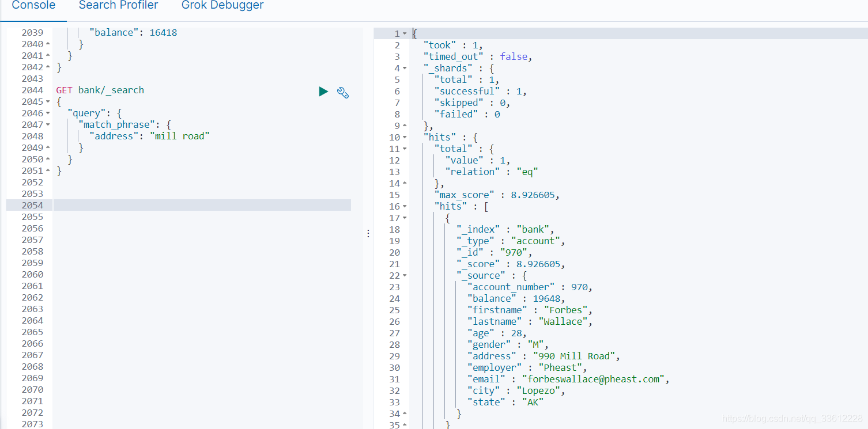Send the request with the green play button
The image size is (868, 429).
tap(323, 91)
